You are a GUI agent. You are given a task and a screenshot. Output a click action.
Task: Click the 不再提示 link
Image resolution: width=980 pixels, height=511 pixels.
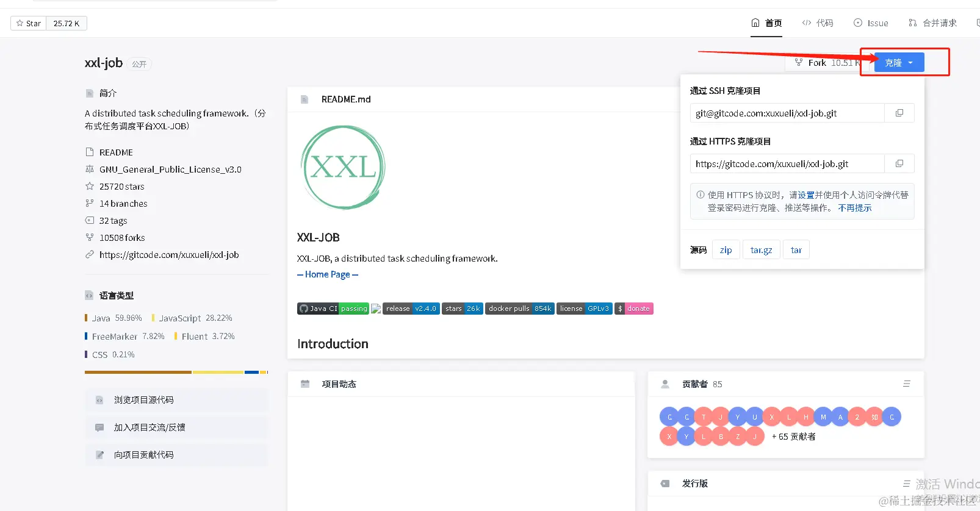pos(855,208)
